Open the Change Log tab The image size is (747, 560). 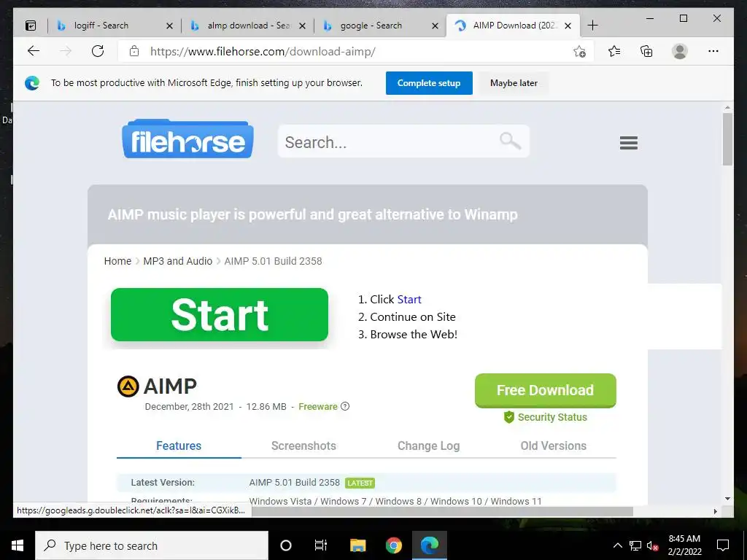coord(428,446)
